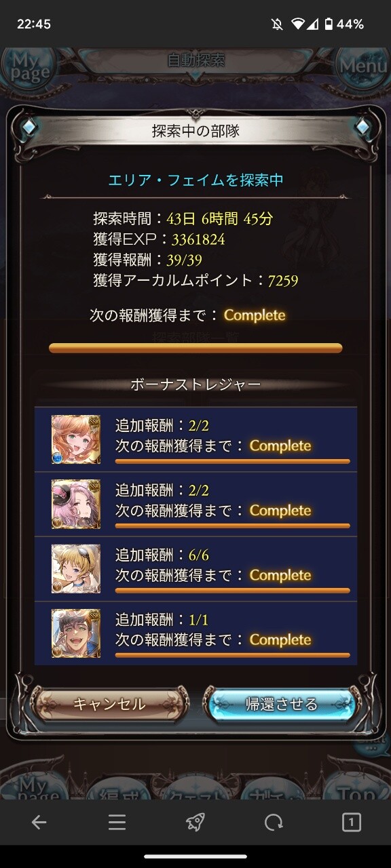
Task: Open the browser tab counter icon
Action: 352,823
